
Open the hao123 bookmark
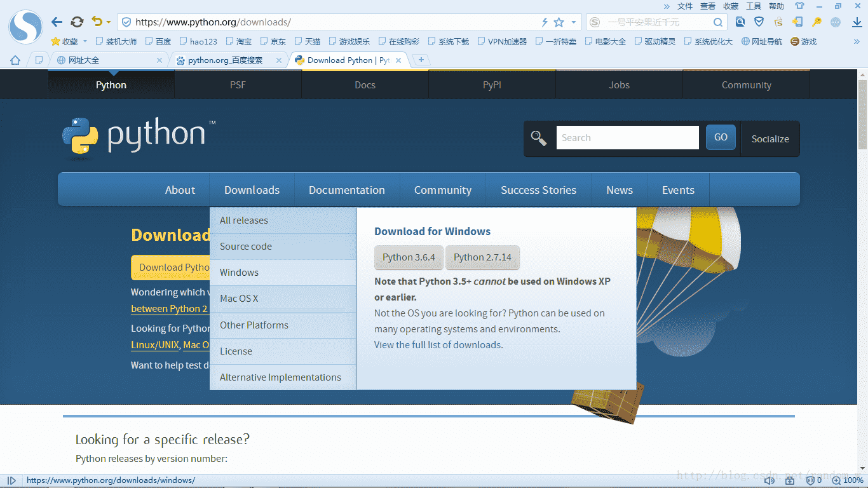[198, 42]
